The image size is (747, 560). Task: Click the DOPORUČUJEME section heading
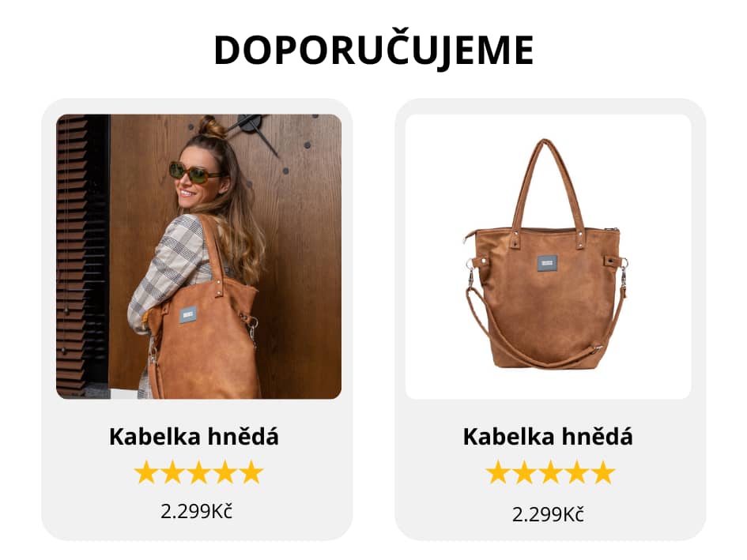coord(373,50)
